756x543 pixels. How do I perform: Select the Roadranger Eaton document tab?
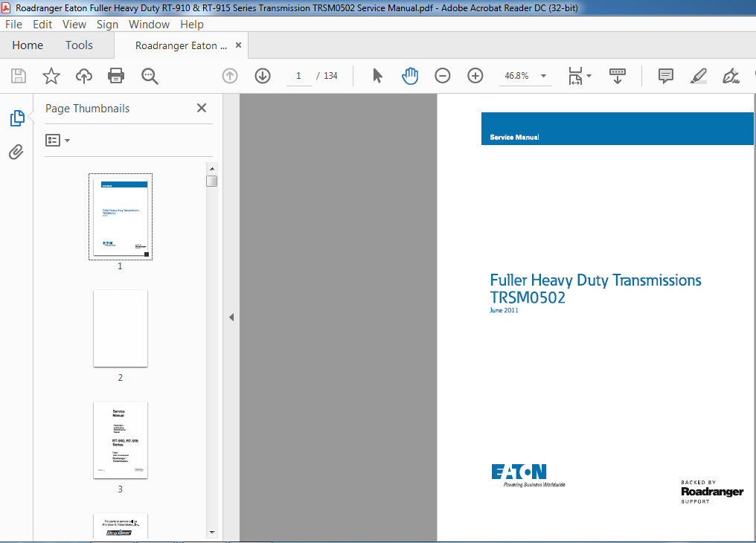coord(181,46)
